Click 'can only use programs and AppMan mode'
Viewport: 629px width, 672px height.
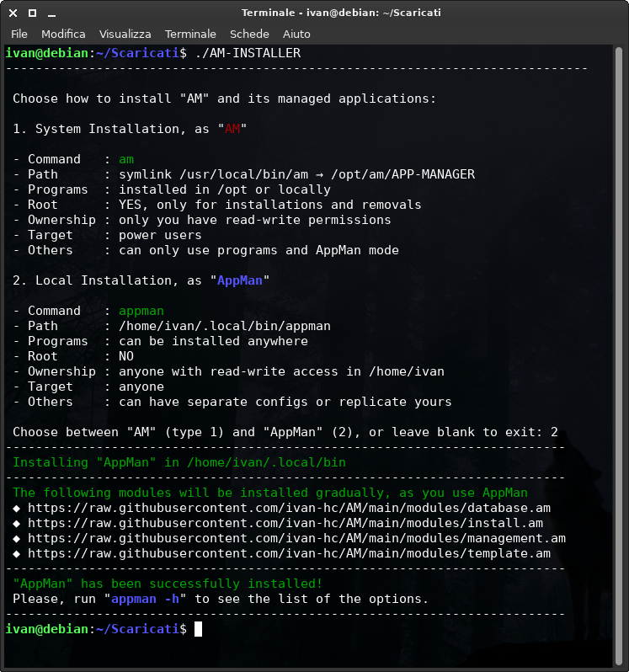point(259,250)
